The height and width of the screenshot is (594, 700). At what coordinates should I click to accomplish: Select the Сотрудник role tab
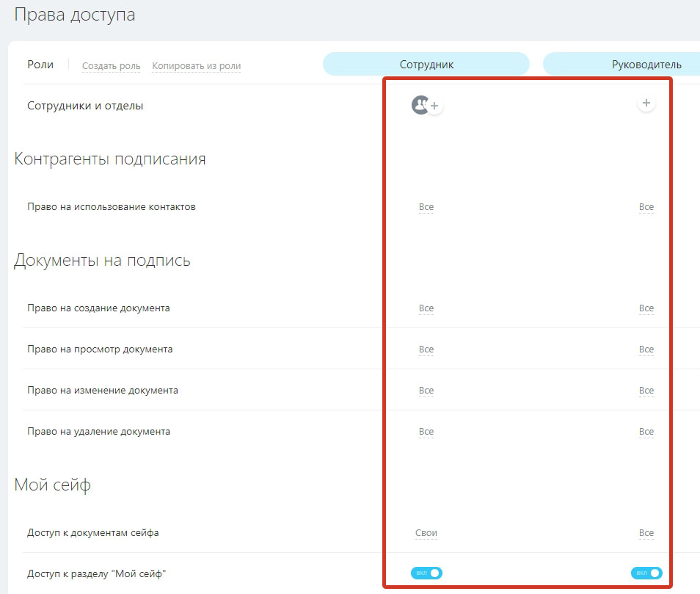pyautogui.click(x=426, y=64)
